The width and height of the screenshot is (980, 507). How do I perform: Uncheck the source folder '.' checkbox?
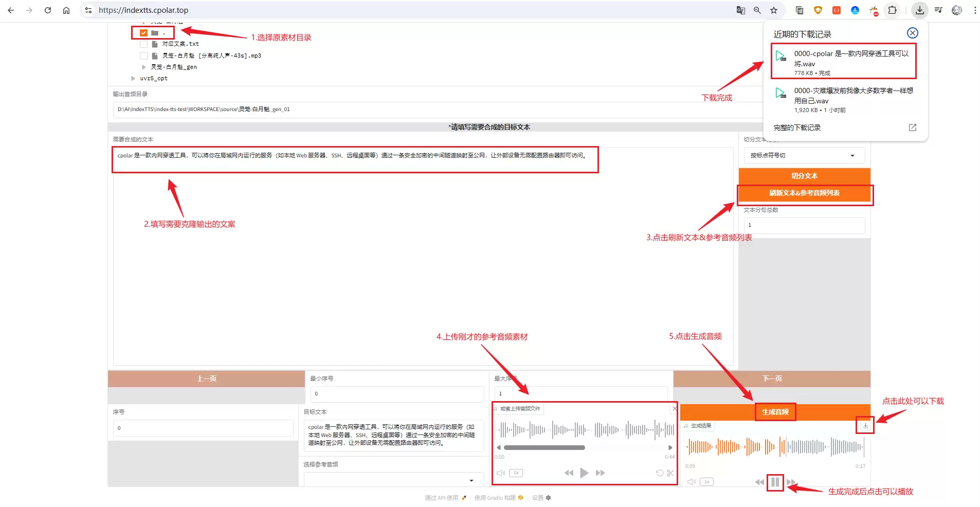pyautogui.click(x=143, y=33)
